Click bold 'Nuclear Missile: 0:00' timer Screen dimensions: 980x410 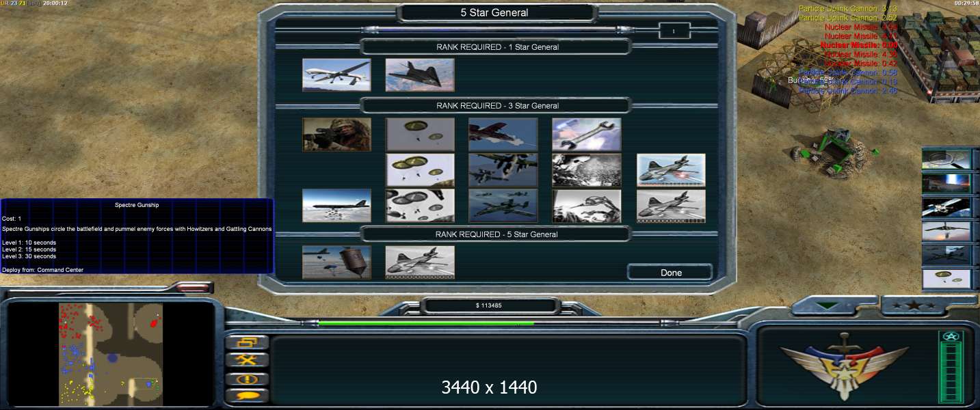tap(859, 45)
